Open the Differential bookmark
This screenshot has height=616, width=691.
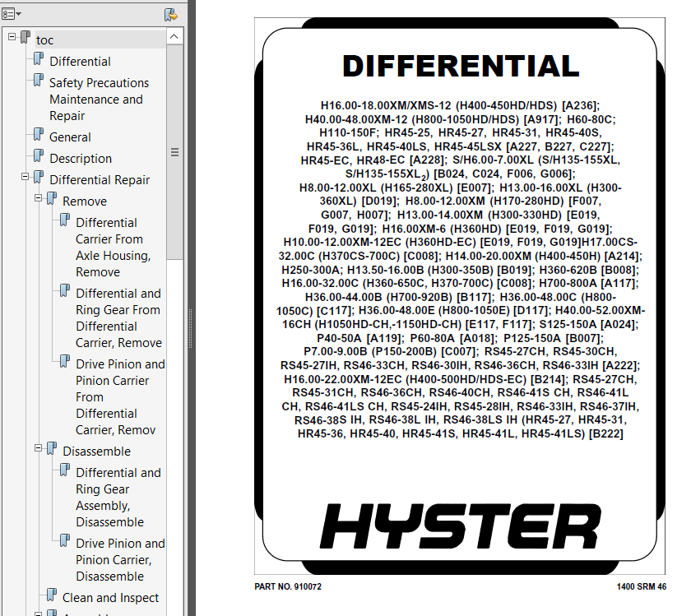coord(80,61)
